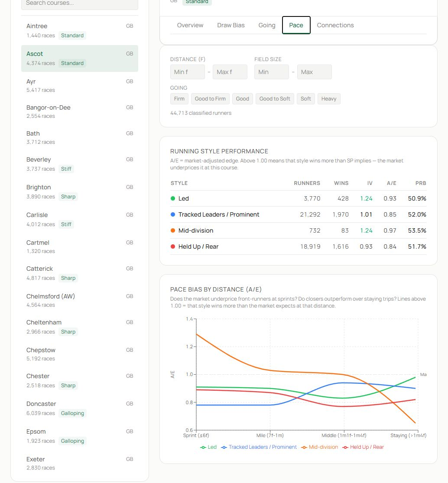Switch to the Overview tab
The image size is (448, 483).
[190, 25]
